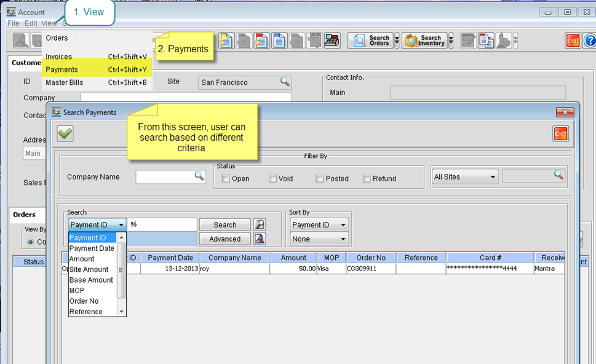Click the Advanced search button
596x364 pixels.
tap(224, 239)
